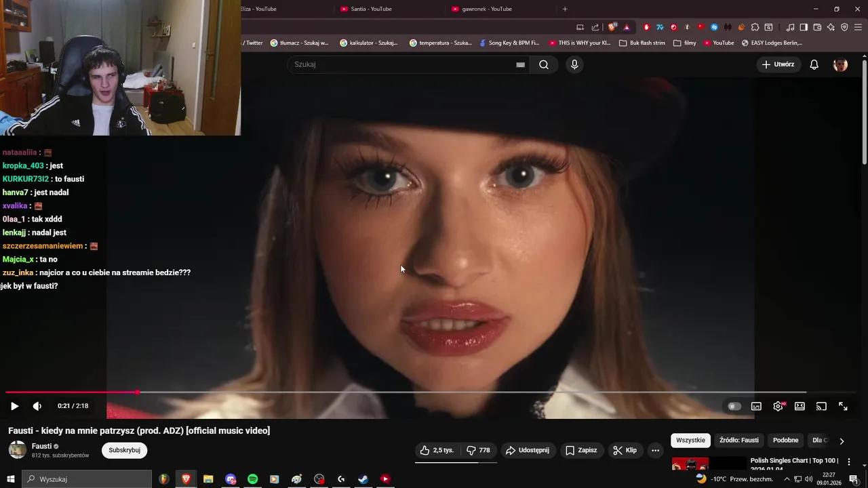
Task: Open the Utwórz create menu
Action: (x=778, y=64)
